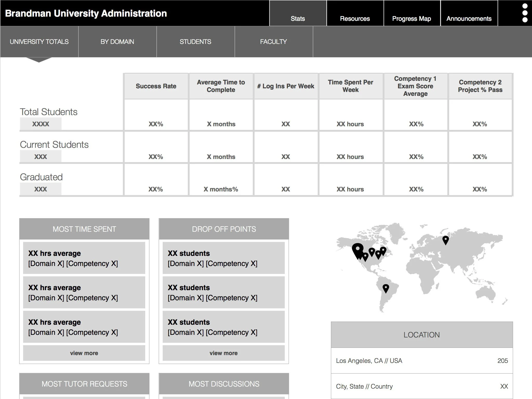Click the map pin in Russia
The width and height of the screenshot is (532, 399).
(x=445, y=240)
